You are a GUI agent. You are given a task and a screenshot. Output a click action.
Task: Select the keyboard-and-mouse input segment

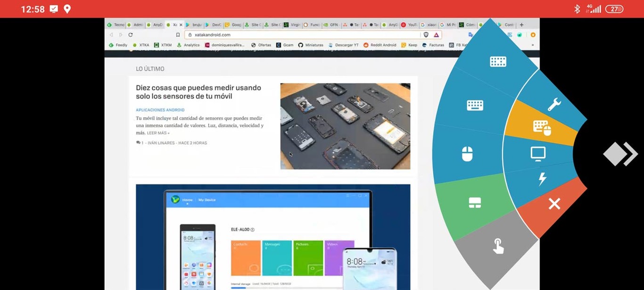pos(542,127)
